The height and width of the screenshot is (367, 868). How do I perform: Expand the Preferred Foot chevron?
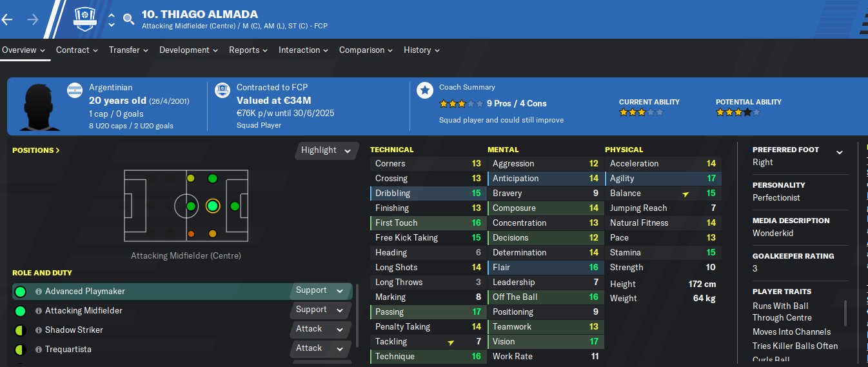pos(840,153)
